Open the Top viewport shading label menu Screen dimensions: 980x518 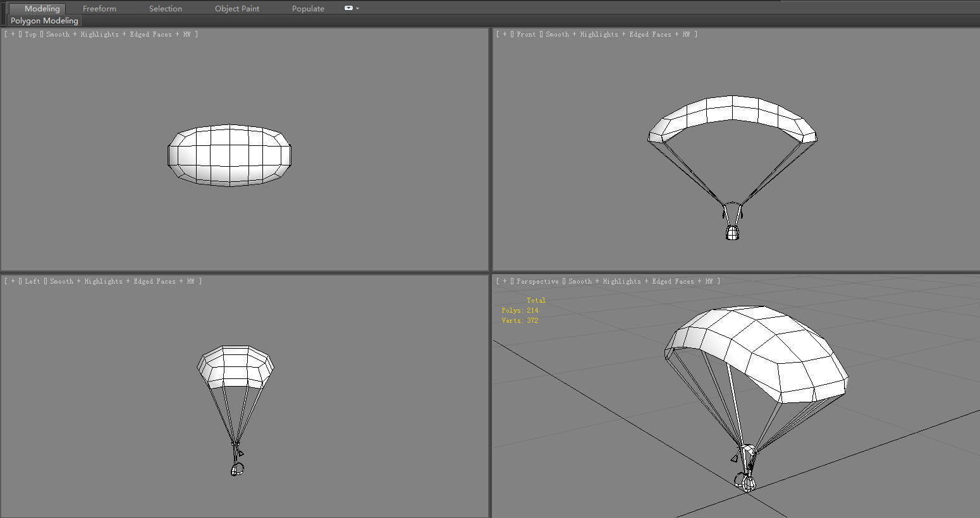point(118,34)
